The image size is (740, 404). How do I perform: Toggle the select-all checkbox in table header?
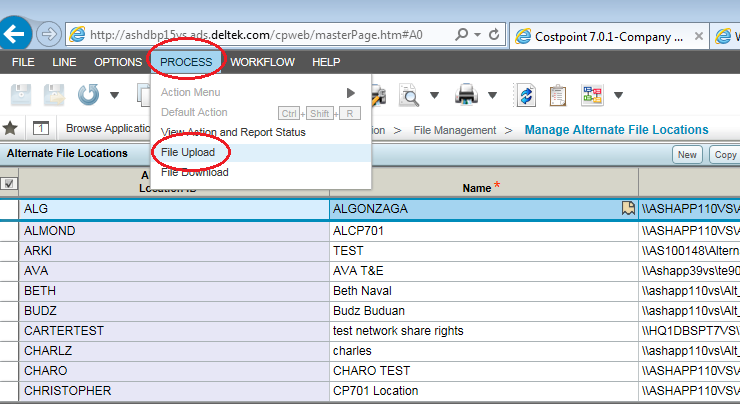(x=8, y=184)
